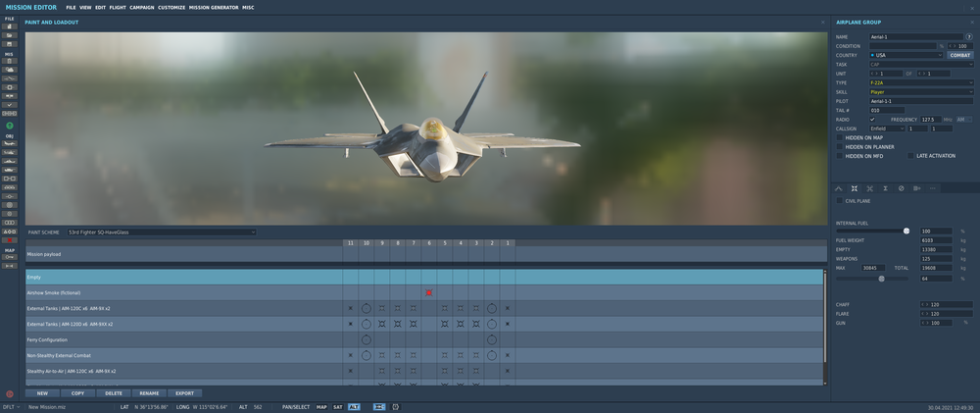980x413 pixels.
Task: Click the RENAME loadout button
Action: [149, 393]
